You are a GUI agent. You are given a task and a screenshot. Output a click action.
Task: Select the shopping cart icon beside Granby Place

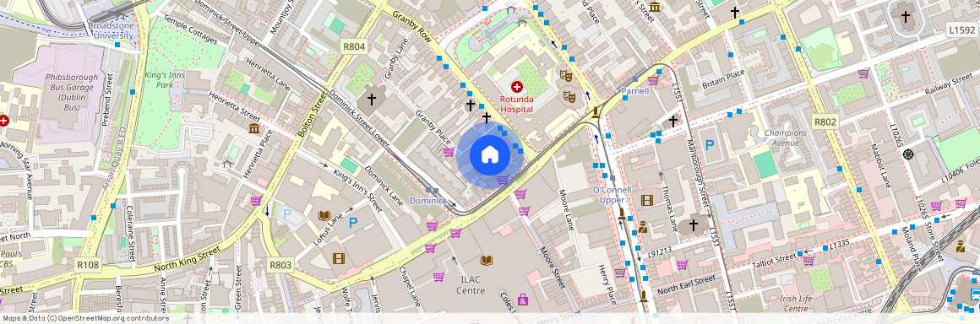[x=449, y=152]
